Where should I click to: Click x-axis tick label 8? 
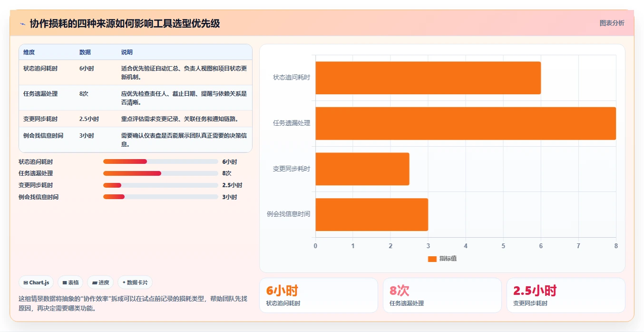[x=616, y=246]
